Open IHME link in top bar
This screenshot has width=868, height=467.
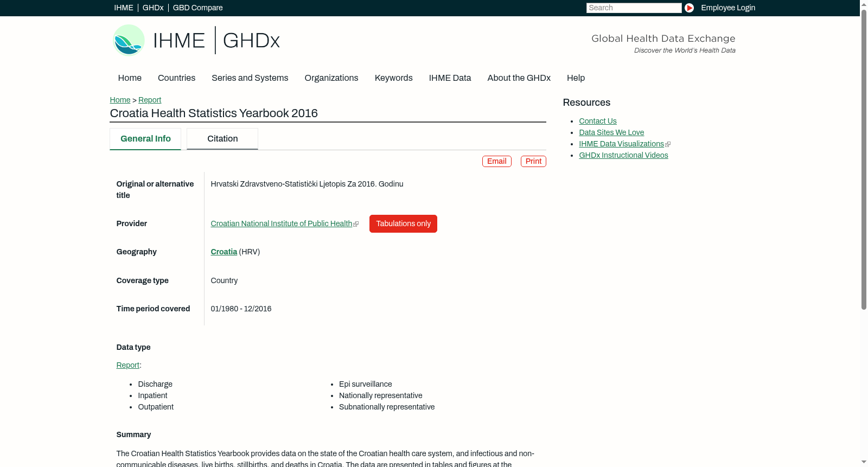click(124, 8)
